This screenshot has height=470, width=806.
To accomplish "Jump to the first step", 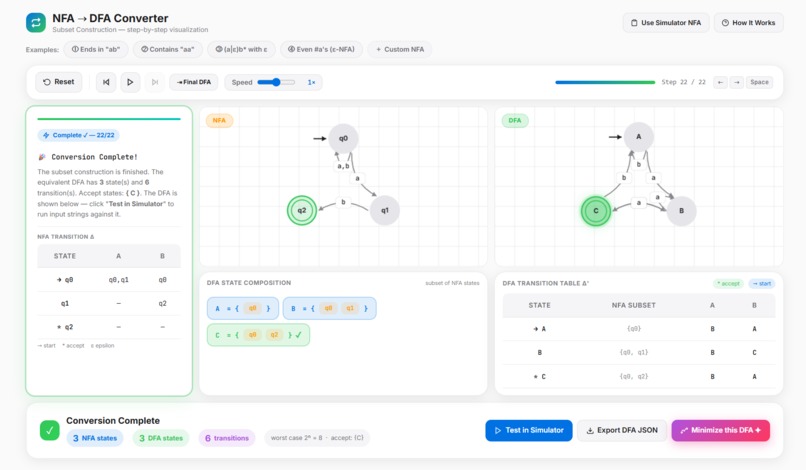I will tap(106, 82).
